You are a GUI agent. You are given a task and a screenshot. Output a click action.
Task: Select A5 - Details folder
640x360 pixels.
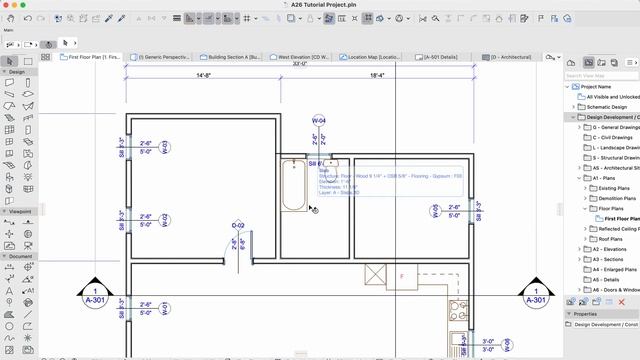pyautogui.click(x=601, y=280)
